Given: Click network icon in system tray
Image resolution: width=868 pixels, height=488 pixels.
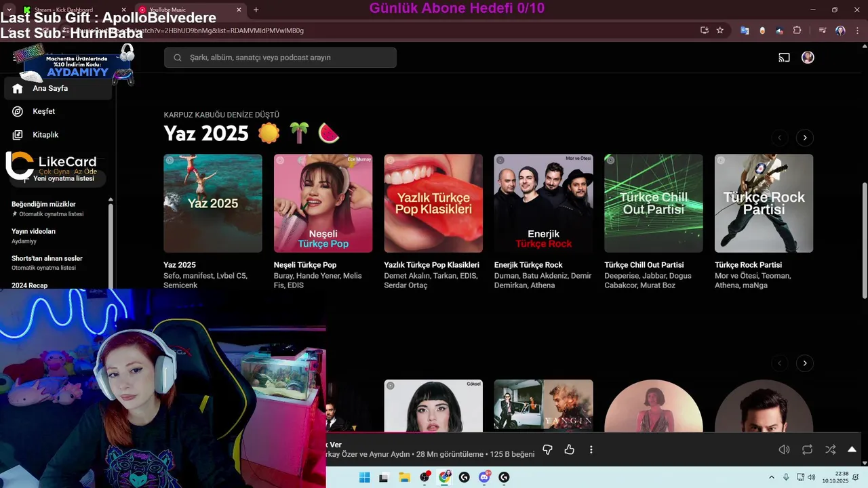Looking at the screenshot, I should pyautogui.click(x=800, y=477).
